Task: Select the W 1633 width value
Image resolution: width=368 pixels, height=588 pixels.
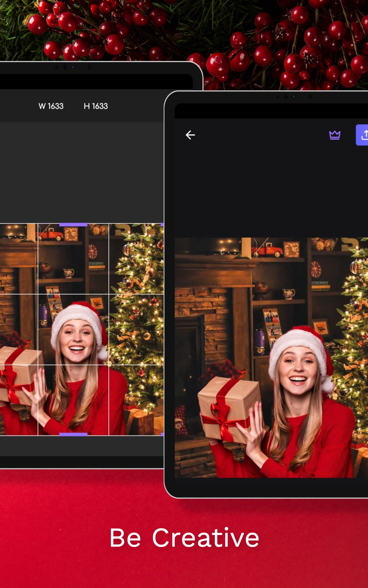Action: [x=51, y=106]
